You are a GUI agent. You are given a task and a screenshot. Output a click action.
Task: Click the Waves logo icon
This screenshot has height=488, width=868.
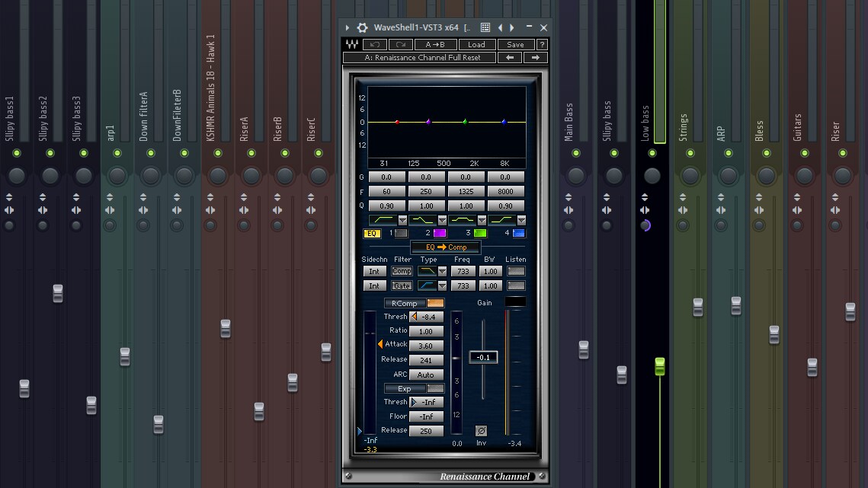pos(352,44)
